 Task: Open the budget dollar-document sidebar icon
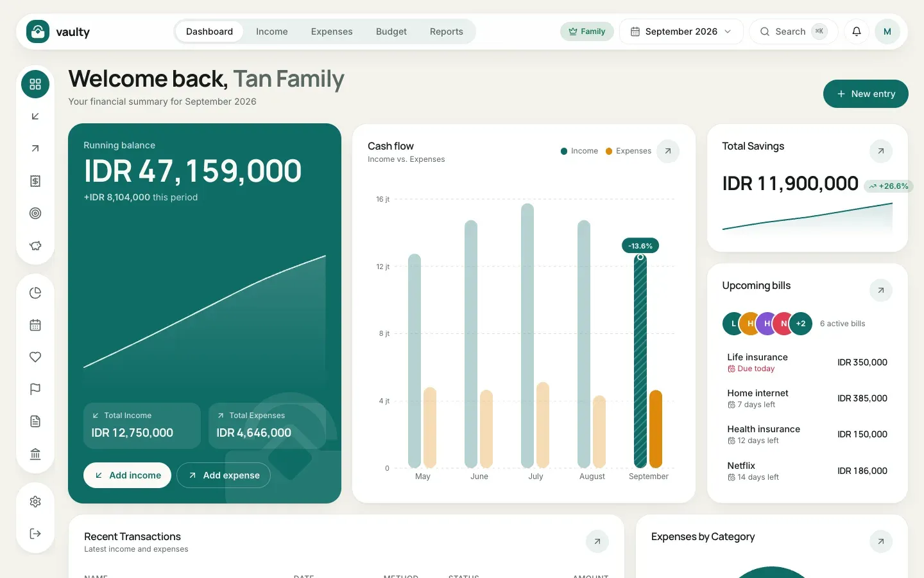click(x=35, y=181)
